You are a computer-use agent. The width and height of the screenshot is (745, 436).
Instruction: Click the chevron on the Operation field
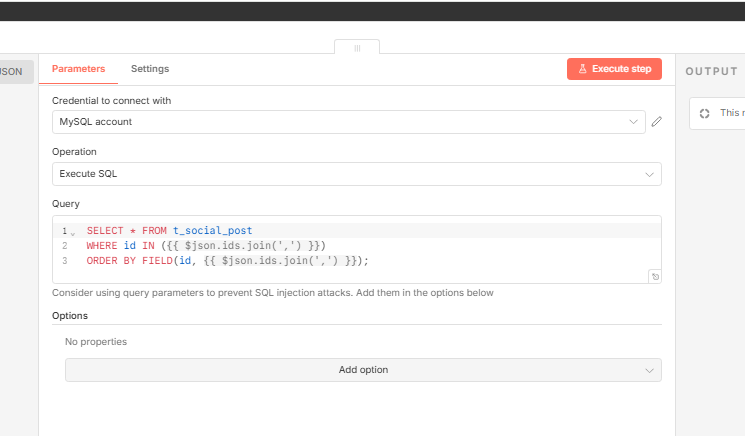pyautogui.click(x=648, y=174)
